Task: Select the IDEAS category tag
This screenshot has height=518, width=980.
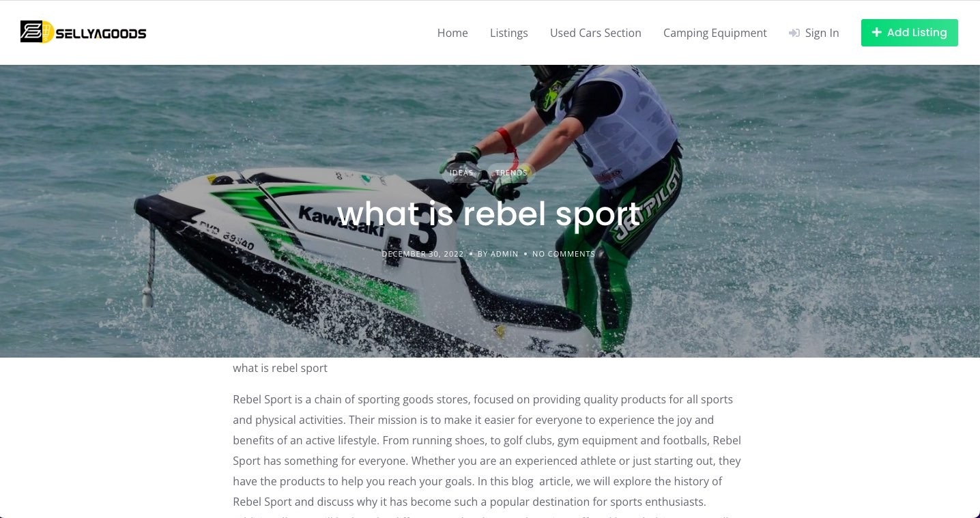Action: [x=461, y=173]
